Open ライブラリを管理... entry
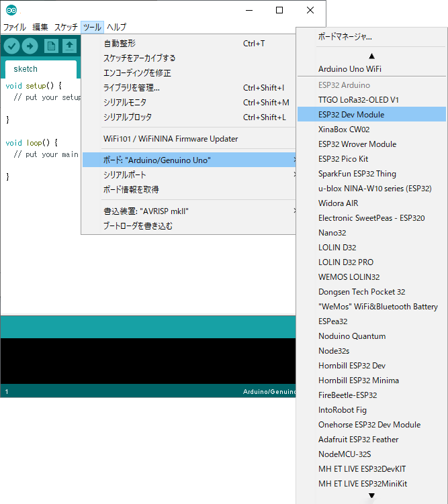Image resolution: width=448 pixels, height=504 pixels. point(189,88)
